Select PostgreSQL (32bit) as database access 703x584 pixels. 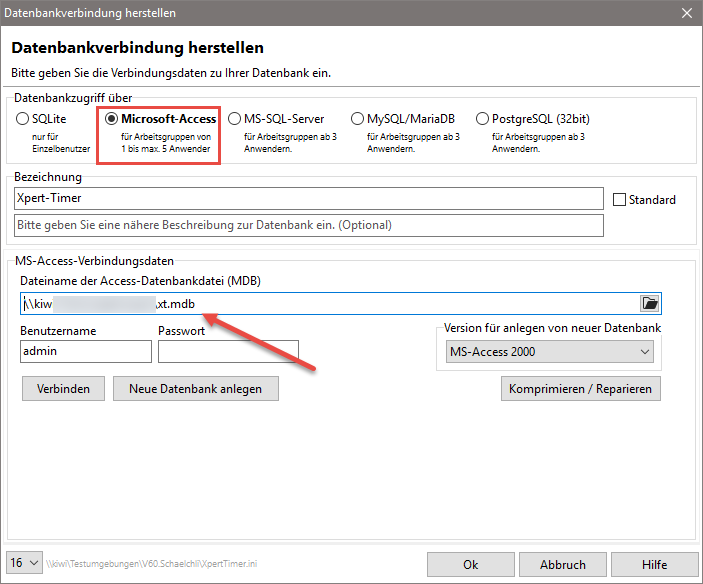483,119
